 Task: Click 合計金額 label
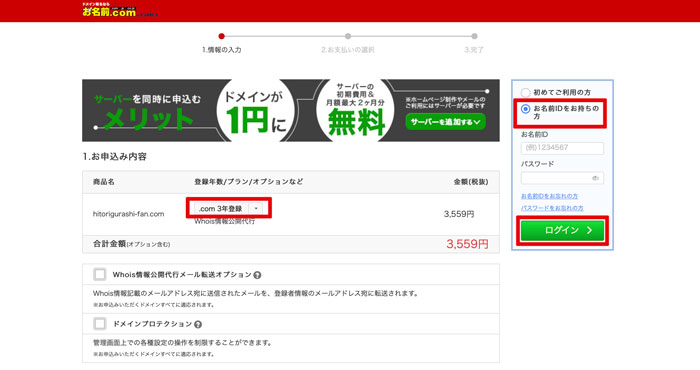pyautogui.click(x=109, y=244)
